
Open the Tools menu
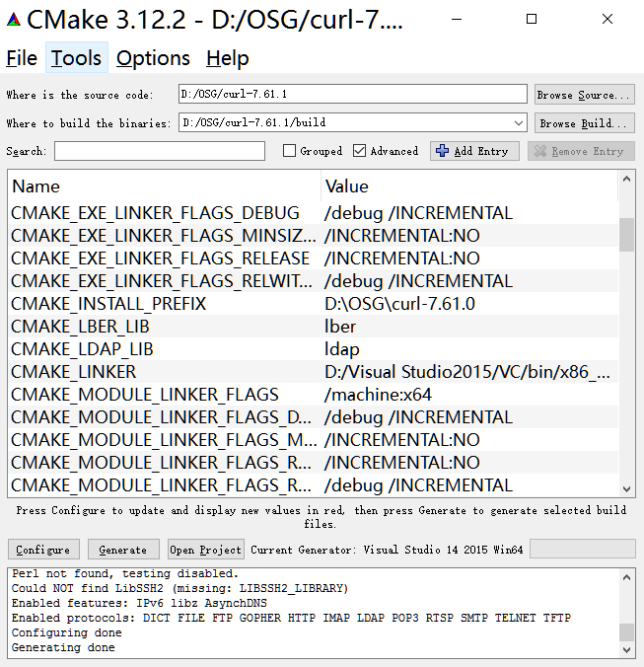pyautogui.click(x=77, y=58)
